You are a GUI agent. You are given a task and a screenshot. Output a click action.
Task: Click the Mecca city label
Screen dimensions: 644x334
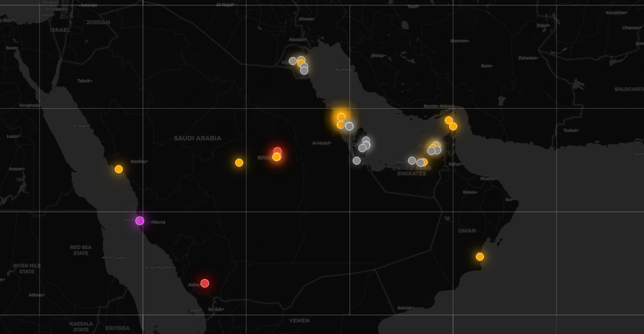(x=159, y=222)
